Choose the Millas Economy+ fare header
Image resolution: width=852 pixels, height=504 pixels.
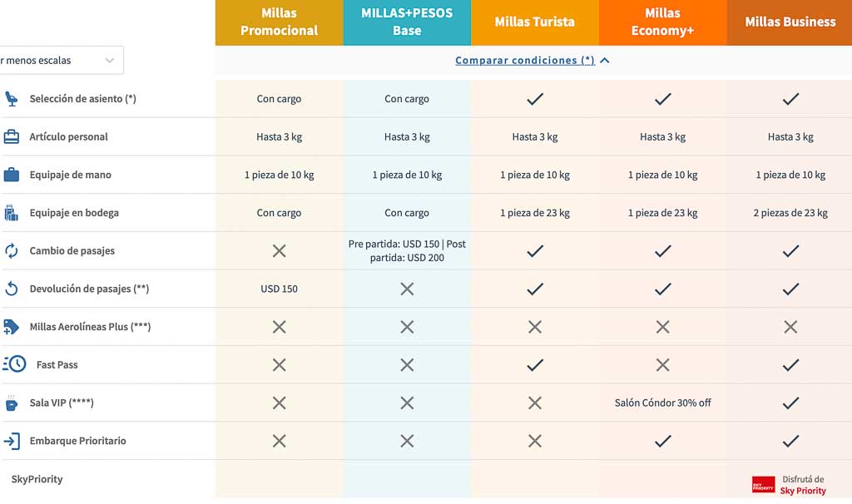662,22
